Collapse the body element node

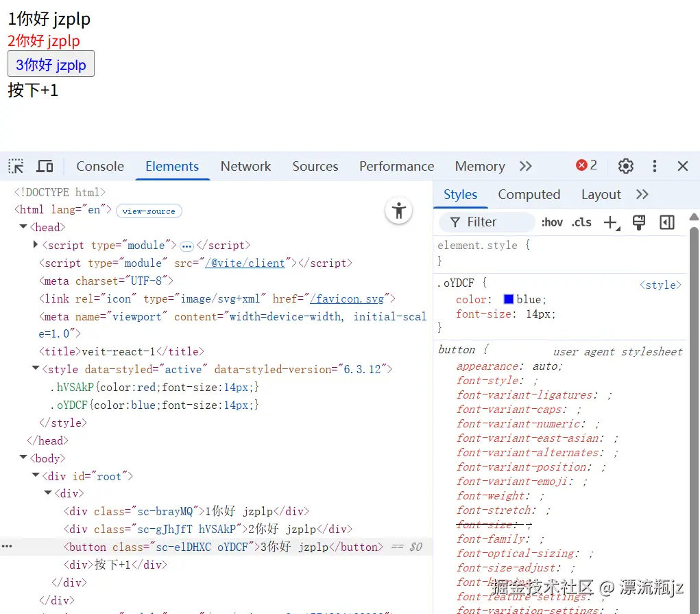click(x=23, y=458)
